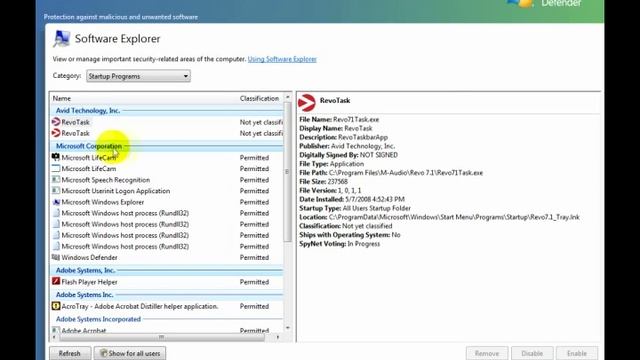Click the large RevoTask icon in details pane

point(307,102)
